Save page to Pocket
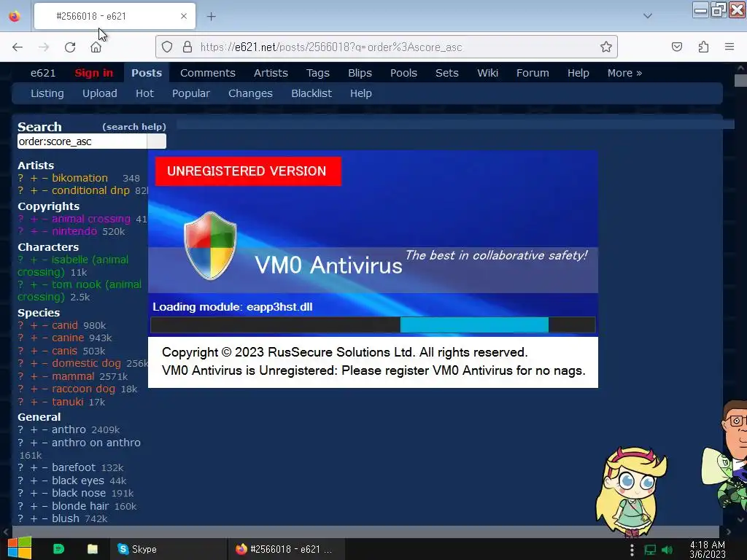The image size is (747, 560). click(676, 47)
